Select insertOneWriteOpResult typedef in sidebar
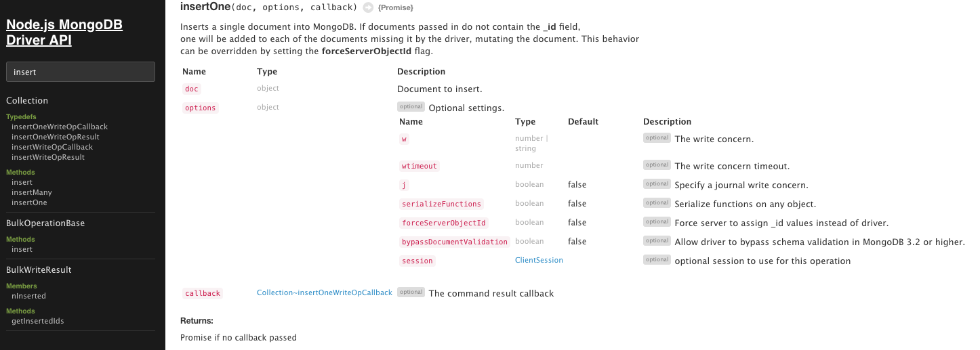Image resolution: width=980 pixels, height=350 pixels. tap(56, 137)
